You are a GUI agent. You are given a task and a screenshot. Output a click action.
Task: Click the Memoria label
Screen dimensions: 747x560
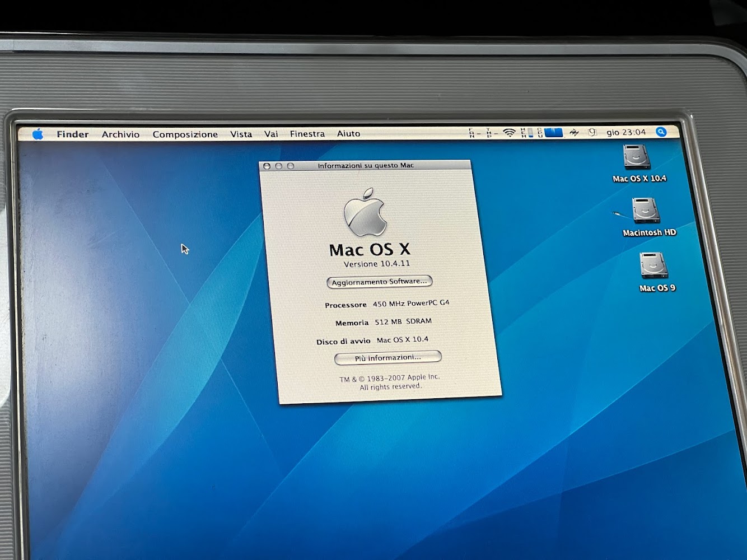tap(352, 323)
